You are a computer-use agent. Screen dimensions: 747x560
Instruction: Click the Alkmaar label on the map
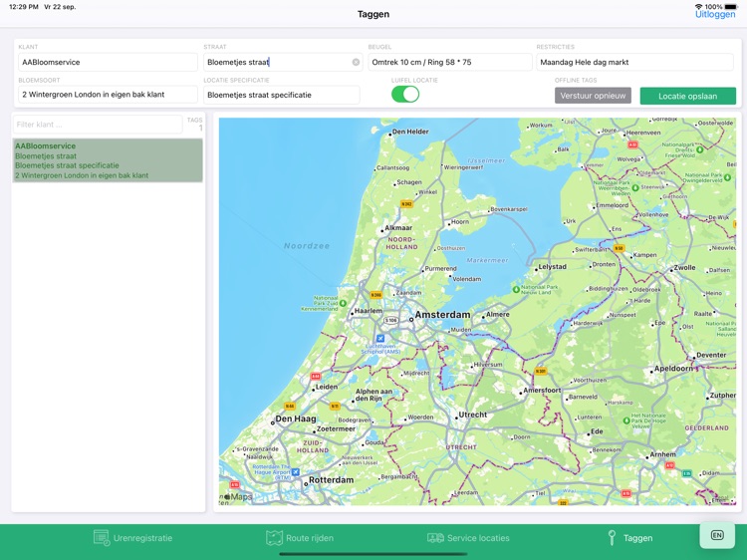pos(398,228)
